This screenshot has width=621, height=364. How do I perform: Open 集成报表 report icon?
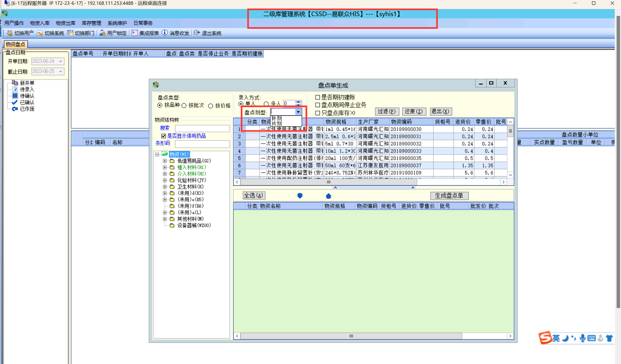click(x=135, y=33)
